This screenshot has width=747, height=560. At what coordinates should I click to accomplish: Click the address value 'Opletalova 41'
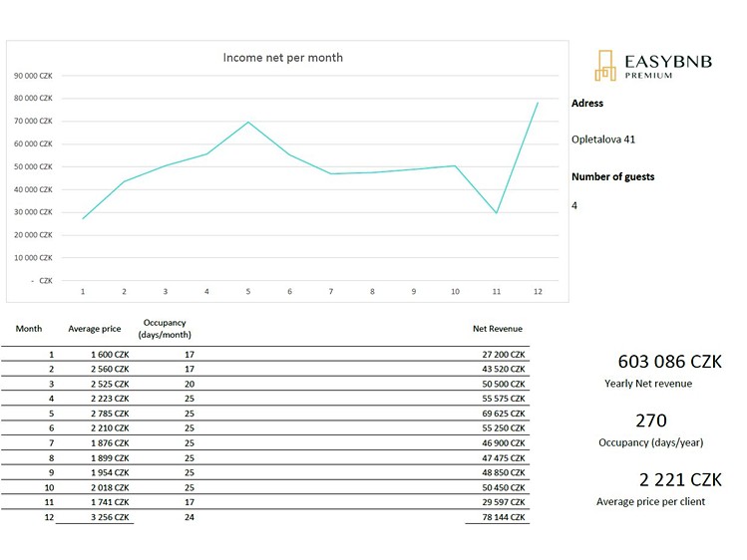click(603, 140)
